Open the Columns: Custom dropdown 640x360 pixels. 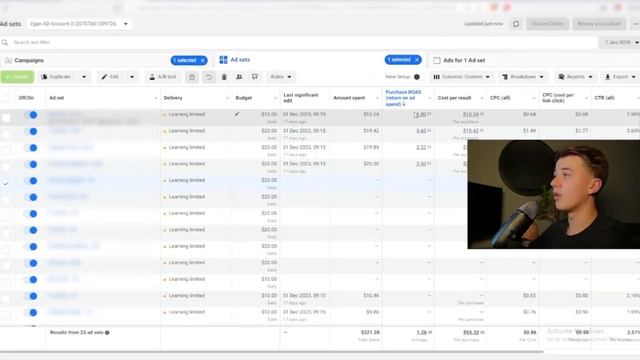[462, 77]
